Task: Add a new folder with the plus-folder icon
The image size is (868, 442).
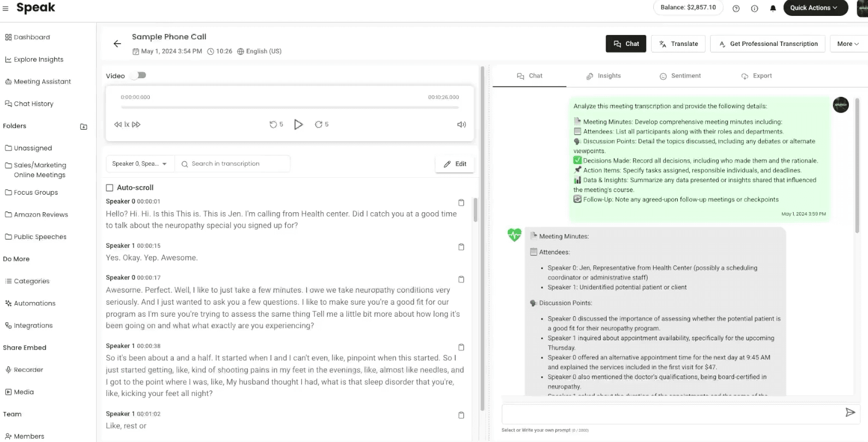Action: pos(84,126)
